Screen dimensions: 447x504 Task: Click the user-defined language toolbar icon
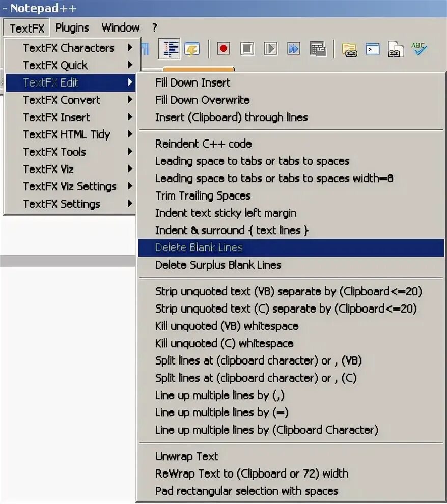192,49
